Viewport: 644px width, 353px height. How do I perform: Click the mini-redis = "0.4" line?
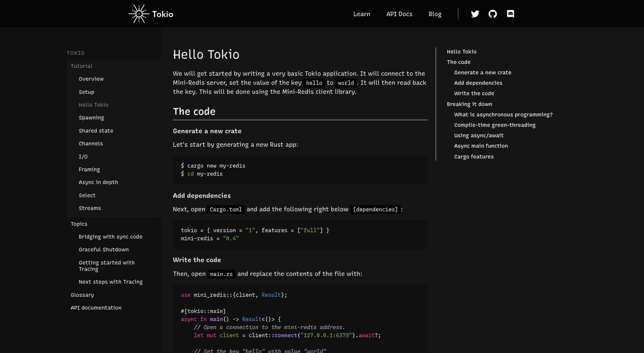pyautogui.click(x=210, y=238)
